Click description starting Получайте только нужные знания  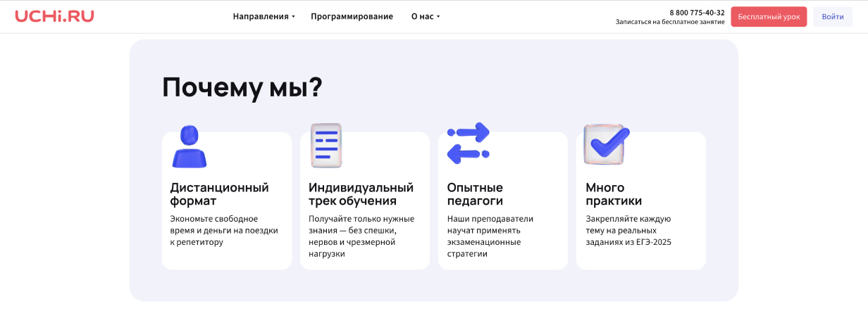point(361,236)
